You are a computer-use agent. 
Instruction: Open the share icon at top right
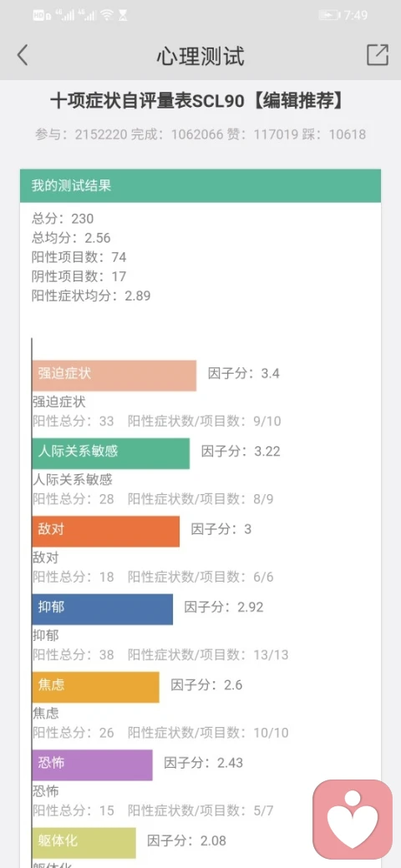click(x=377, y=55)
